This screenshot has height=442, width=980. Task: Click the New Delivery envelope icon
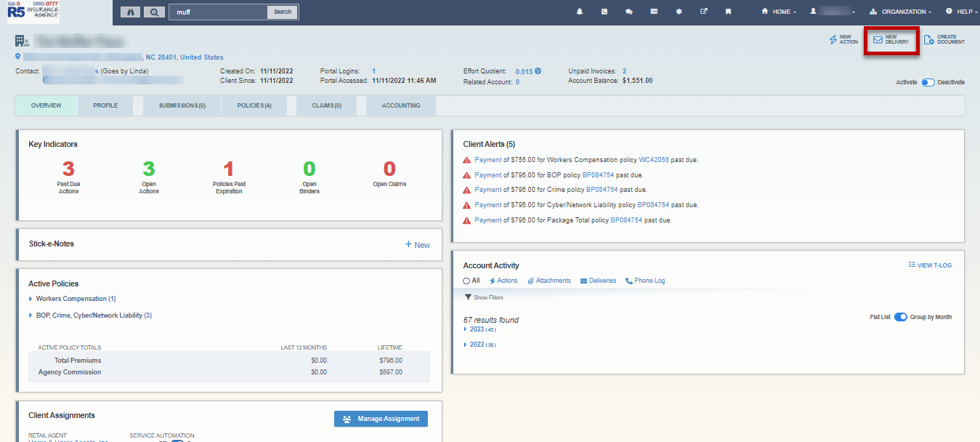point(878,40)
